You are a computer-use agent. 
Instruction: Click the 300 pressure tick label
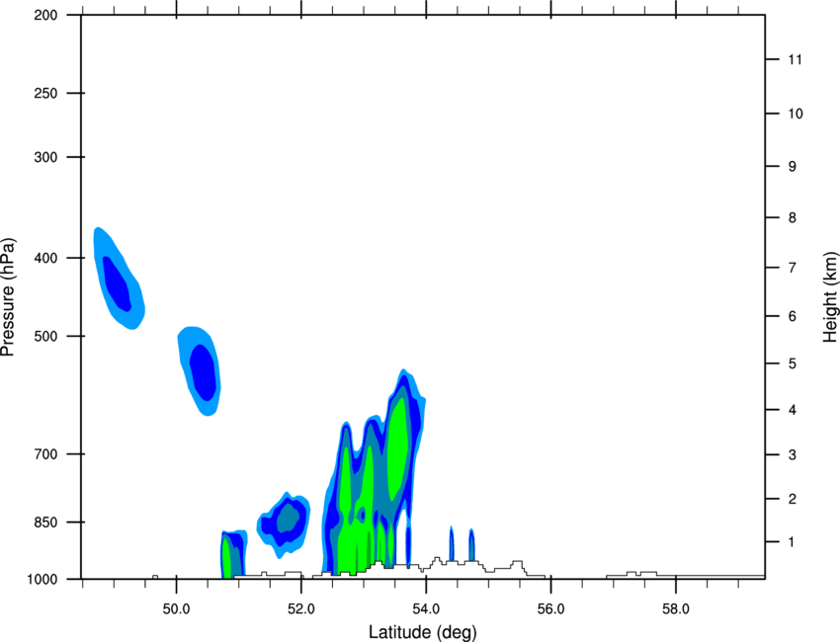[45, 157]
